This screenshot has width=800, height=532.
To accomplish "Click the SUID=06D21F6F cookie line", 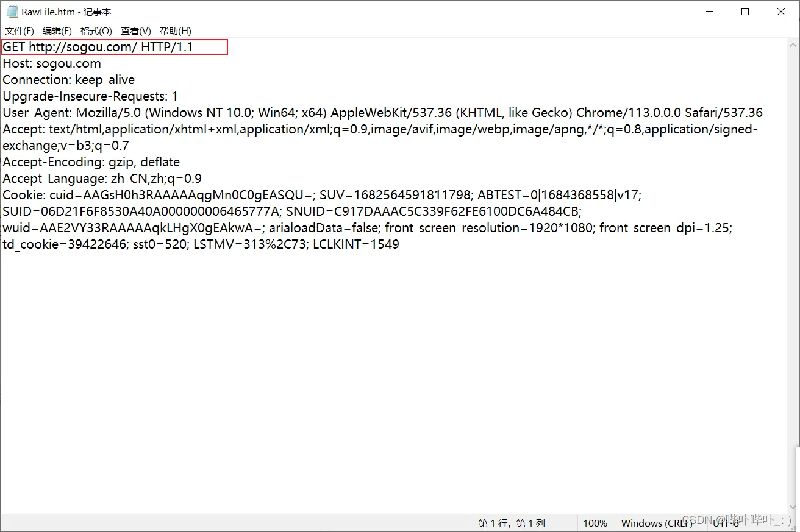I will (x=292, y=211).
